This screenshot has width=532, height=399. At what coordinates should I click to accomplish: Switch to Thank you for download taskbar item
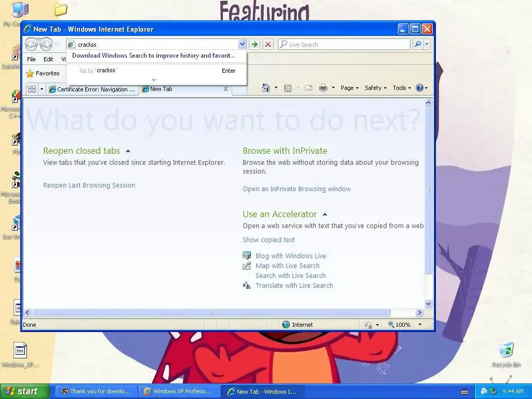click(96, 392)
